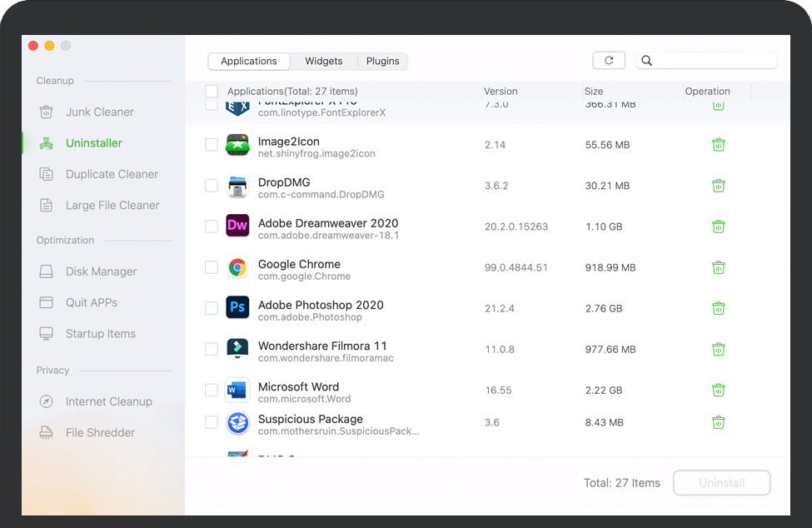Viewport: 812px width, 528px height.
Task: Click the trash icon for Adobe Photoshop 2020
Action: pos(718,308)
